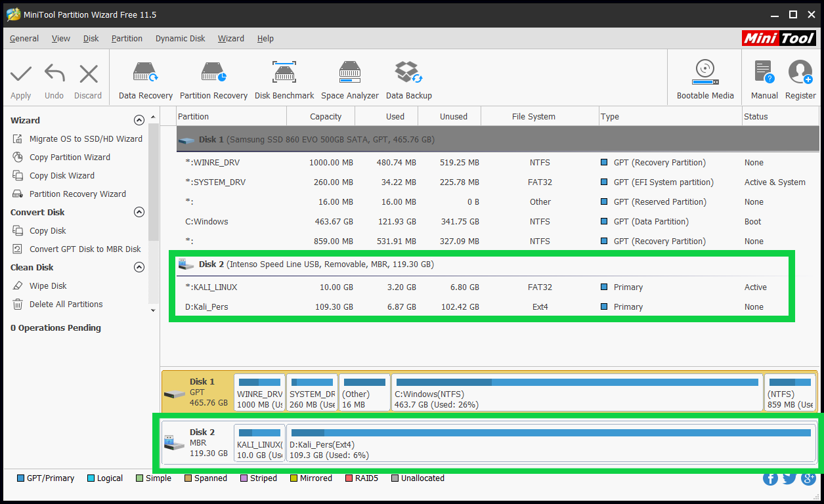Click the Apply checkmark icon

pos(21,73)
